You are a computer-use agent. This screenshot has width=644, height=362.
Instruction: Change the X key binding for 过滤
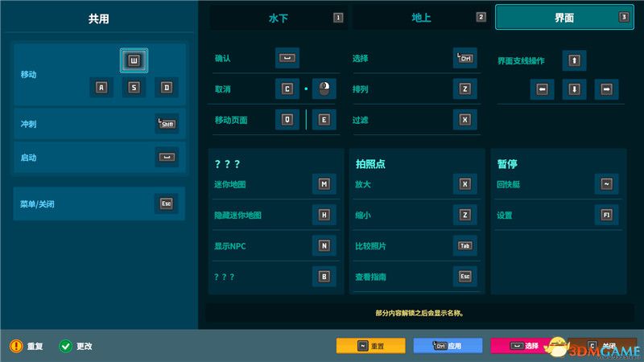(x=465, y=119)
